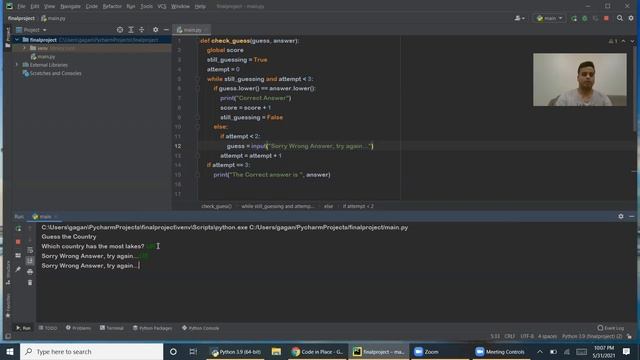Click check_guess() breadcrumb

(x=216, y=206)
